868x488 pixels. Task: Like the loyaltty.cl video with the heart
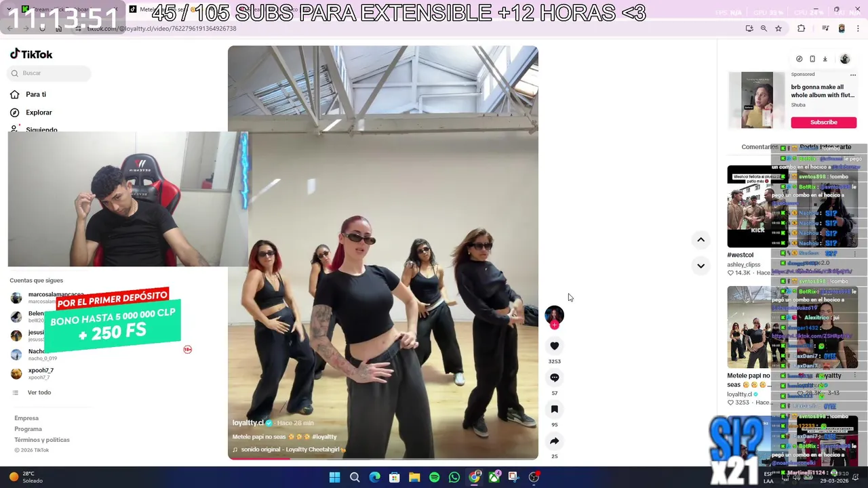click(x=554, y=346)
